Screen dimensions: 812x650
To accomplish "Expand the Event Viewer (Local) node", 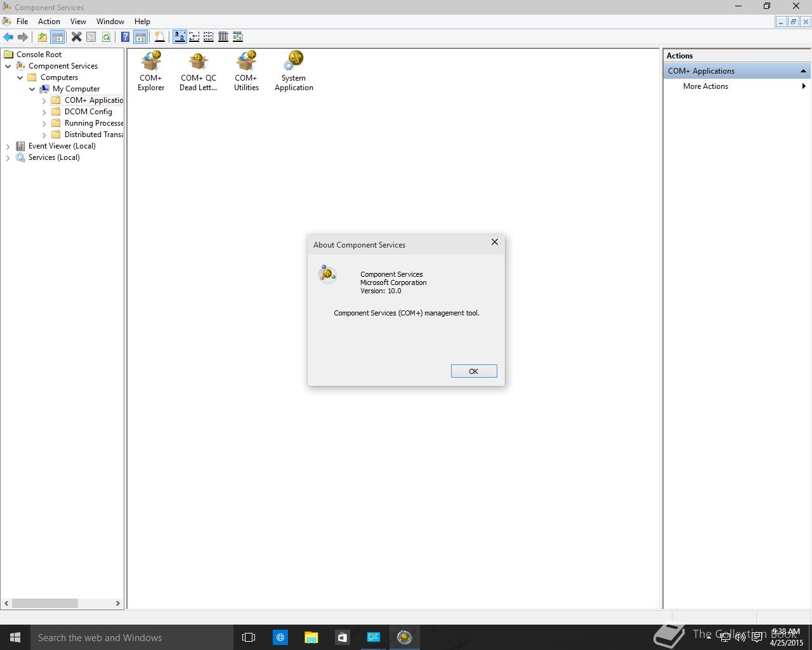I will tap(8, 146).
